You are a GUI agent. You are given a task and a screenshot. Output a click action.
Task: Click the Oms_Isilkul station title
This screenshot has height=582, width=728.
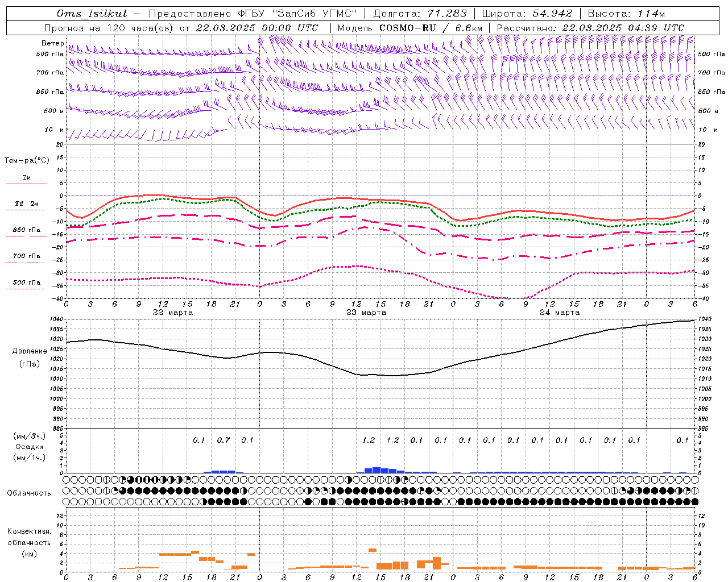[92, 14]
